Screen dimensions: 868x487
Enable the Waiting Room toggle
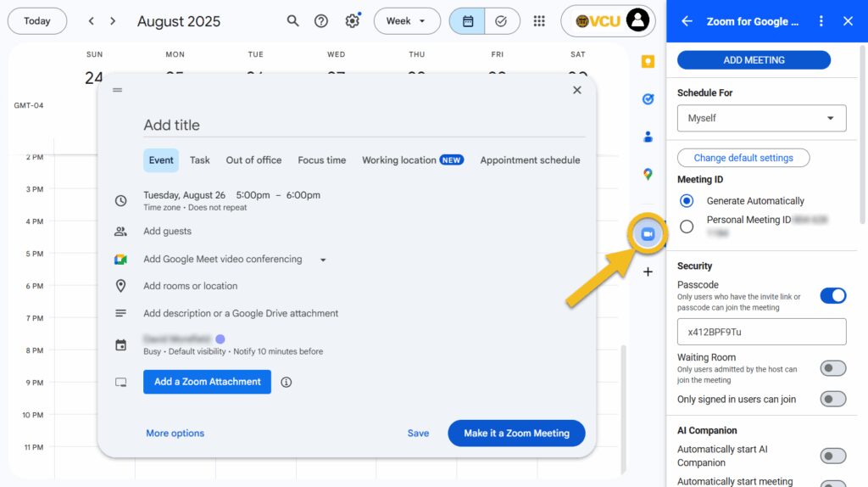pyautogui.click(x=832, y=368)
